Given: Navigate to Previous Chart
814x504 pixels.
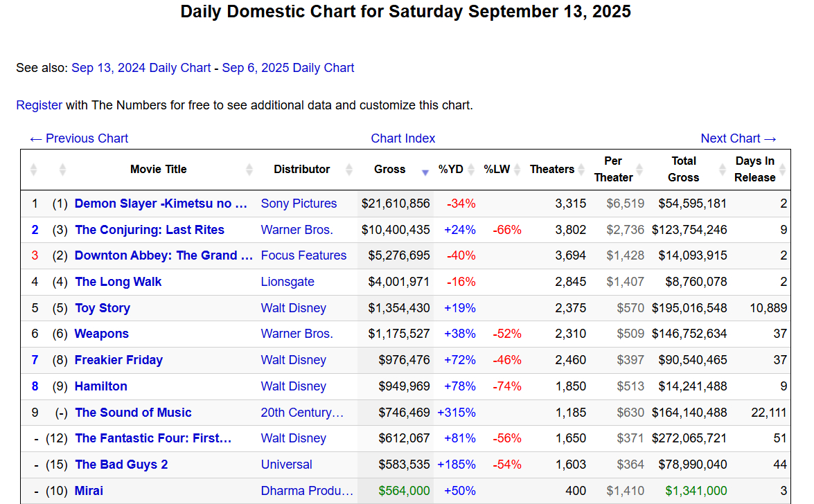Looking at the screenshot, I should pos(79,138).
